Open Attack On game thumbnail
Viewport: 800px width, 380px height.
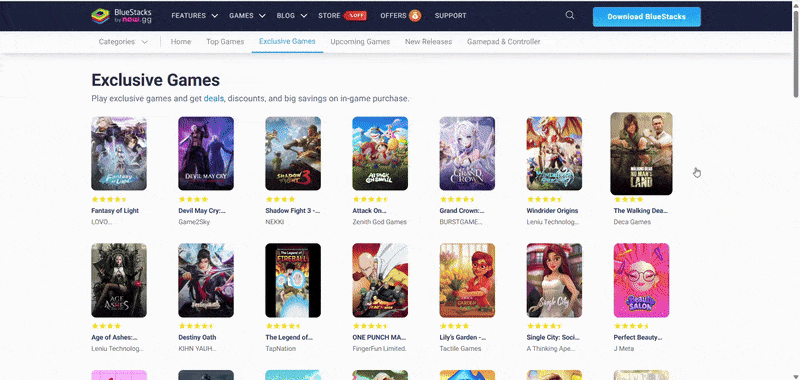[x=380, y=154]
